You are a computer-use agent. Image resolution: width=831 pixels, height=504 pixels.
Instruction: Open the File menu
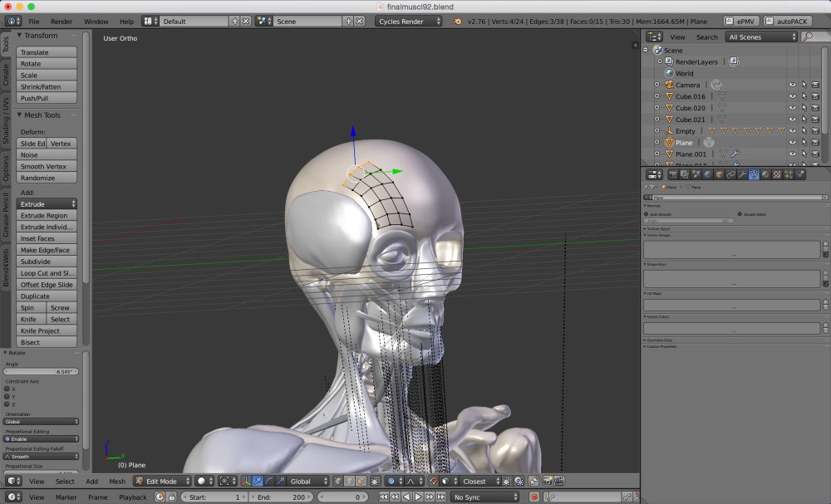coord(34,22)
